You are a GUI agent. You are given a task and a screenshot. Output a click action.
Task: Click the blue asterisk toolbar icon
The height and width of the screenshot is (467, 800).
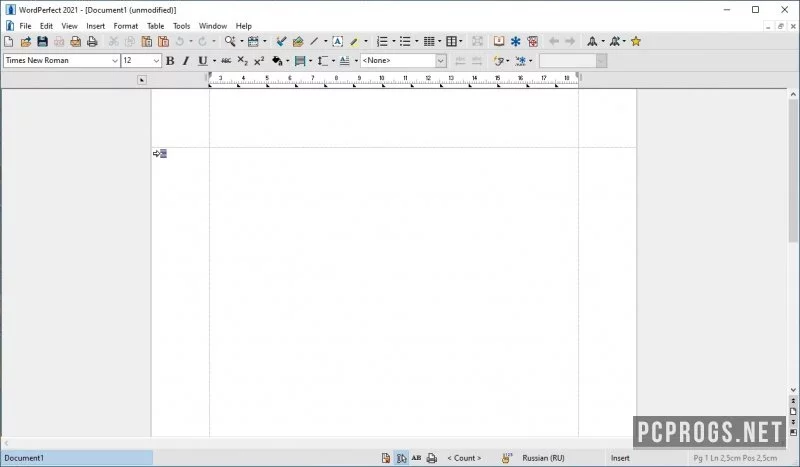point(516,42)
